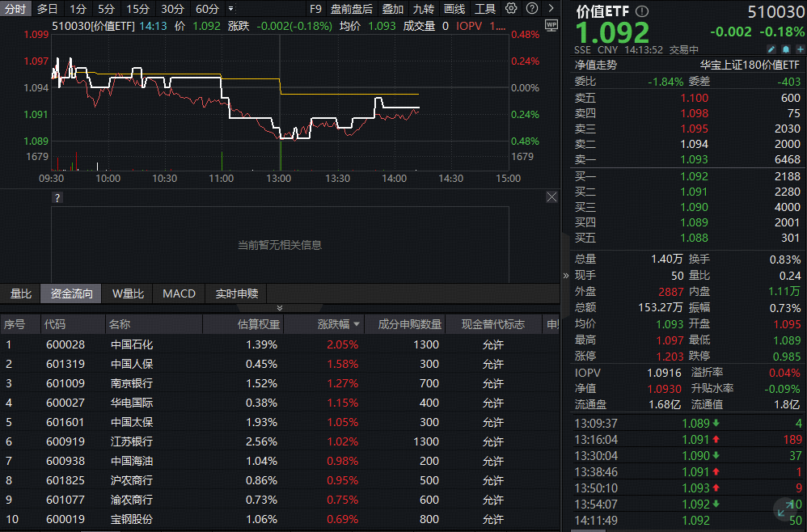The height and width of the screenshot is (532, 807).
Task: Open the more time periods dropdown arrow
Action: 231,9
